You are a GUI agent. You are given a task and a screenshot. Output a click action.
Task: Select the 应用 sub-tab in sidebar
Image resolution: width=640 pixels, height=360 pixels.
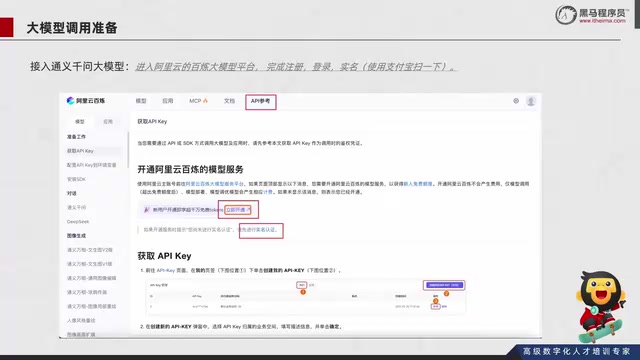[x=108, y=122]
